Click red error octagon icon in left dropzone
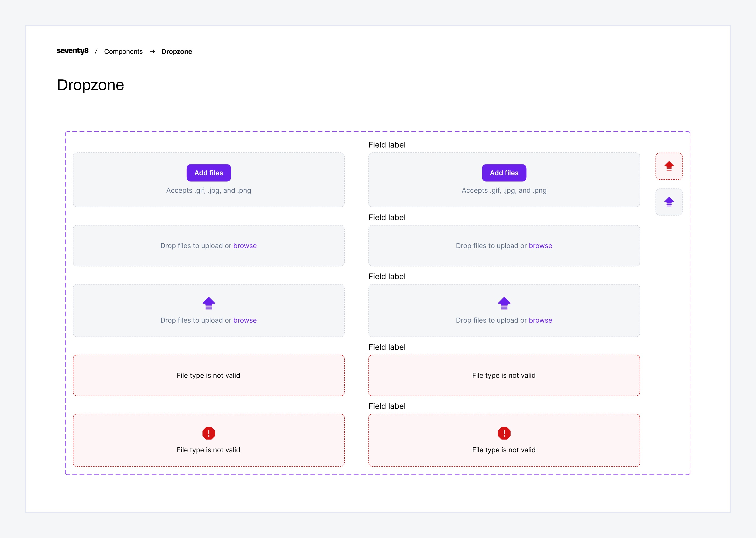This screenshot has width=756, height=538. pyautogui.click(x=208, y=433)
